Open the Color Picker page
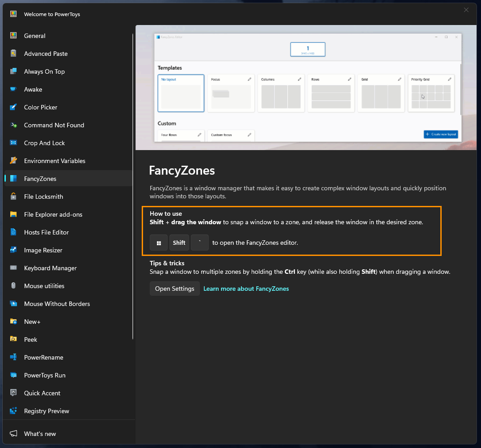Screen dimensions: 481x448 [x=68, y=107]
